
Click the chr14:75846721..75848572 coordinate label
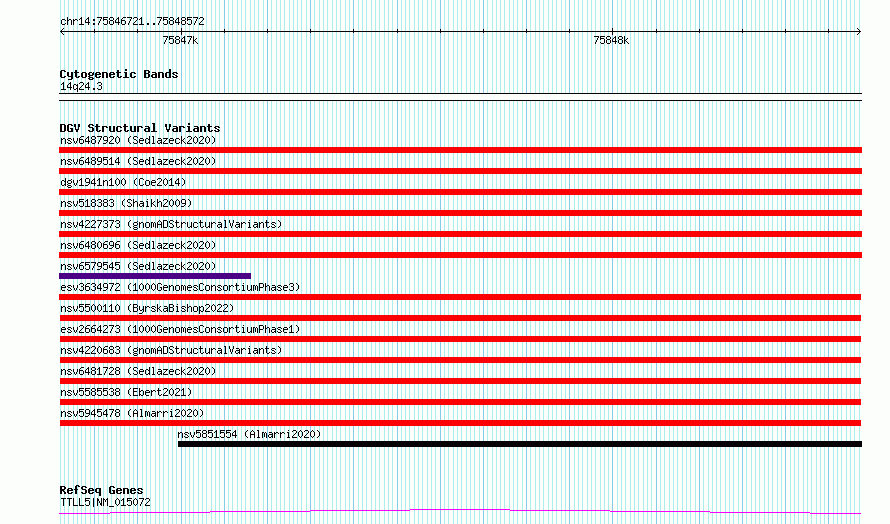click(132, 22)
